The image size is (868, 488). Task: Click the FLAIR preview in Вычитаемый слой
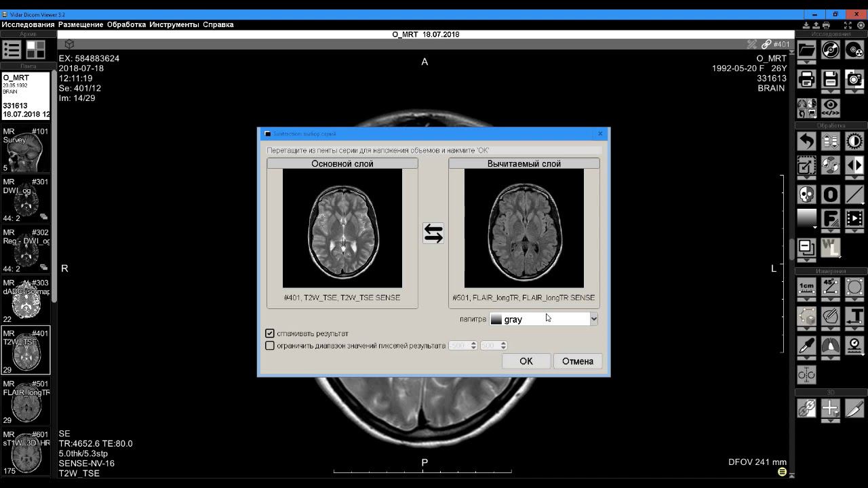point(524,228)
